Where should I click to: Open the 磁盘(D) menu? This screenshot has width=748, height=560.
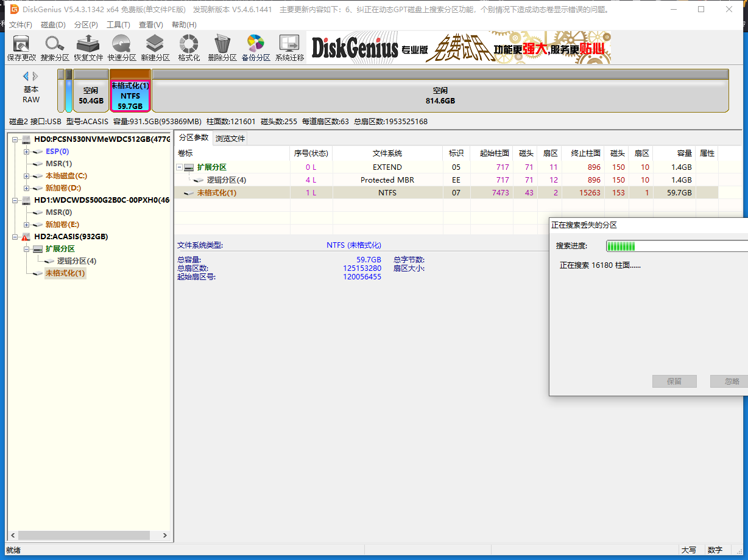point(53,25)
